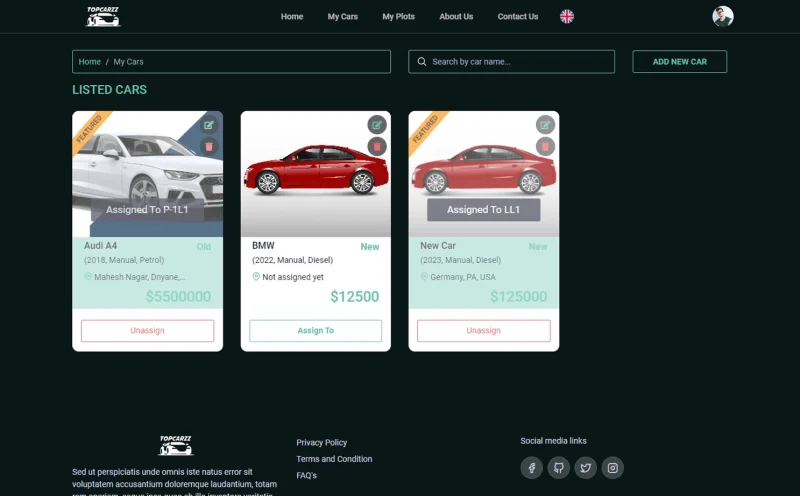Open Terms and Condition link
Screen dimensions: 800x496
click(x=334, y=459)
